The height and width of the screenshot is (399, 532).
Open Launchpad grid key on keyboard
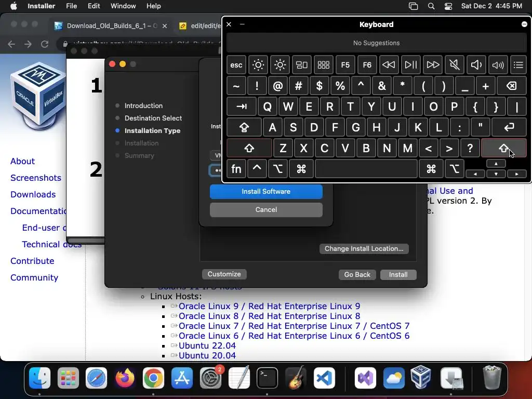(x=323, y=65)
